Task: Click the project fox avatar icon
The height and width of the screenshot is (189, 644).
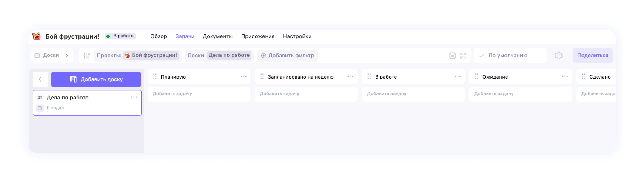Action: (36, 36)
